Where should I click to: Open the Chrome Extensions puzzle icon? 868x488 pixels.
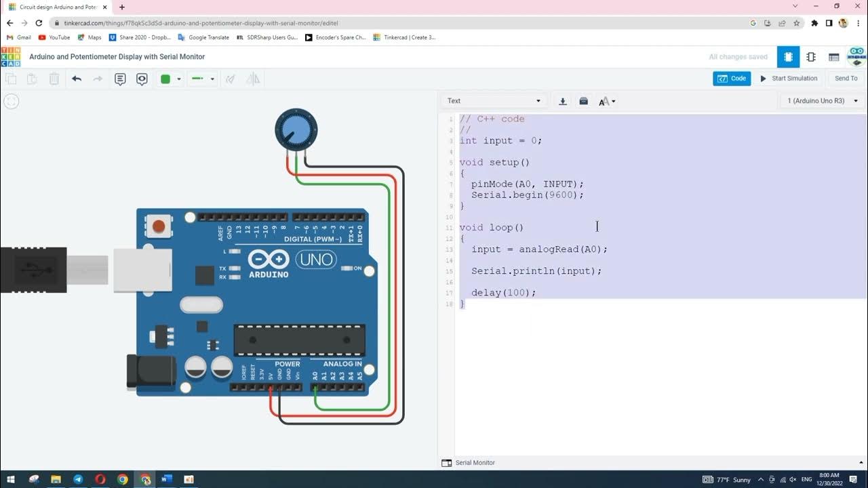pos(814,23)
